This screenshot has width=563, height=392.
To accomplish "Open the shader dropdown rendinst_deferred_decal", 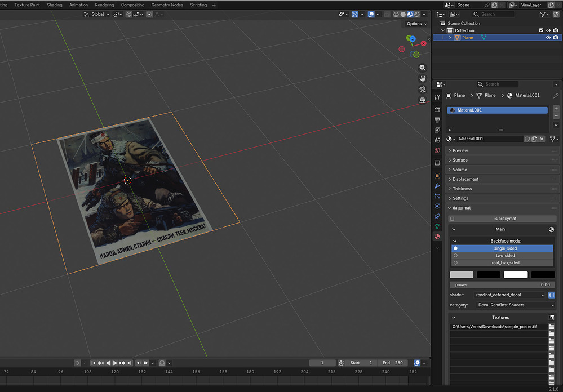I will (x=510, y=295).
